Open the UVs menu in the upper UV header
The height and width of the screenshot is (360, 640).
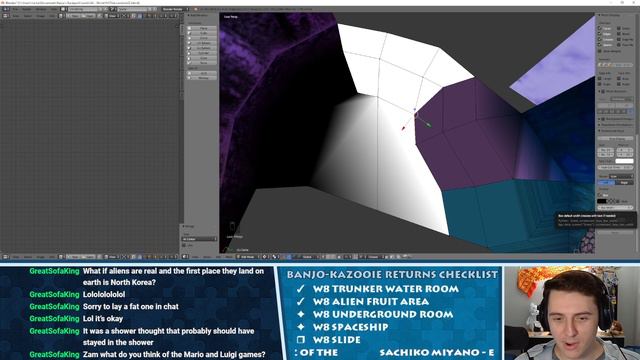click(x=52, y=16)
